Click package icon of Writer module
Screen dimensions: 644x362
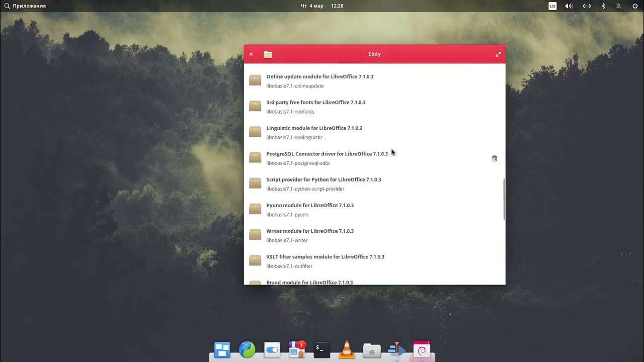click(255, 235)
